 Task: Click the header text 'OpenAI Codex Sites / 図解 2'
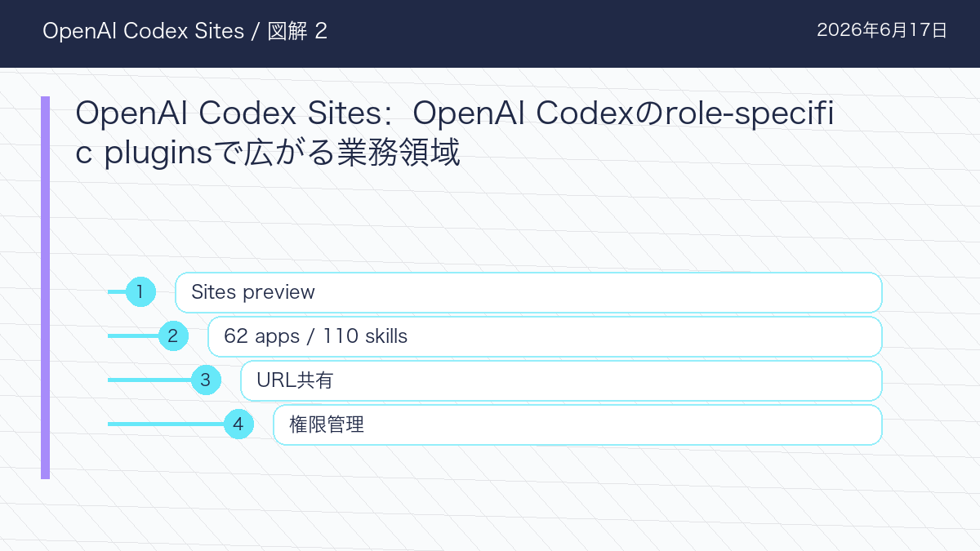(x=185, y=31)
